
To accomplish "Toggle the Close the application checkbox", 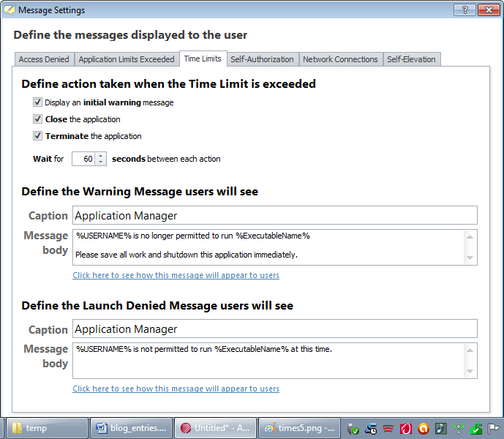I will pos(38,119).
